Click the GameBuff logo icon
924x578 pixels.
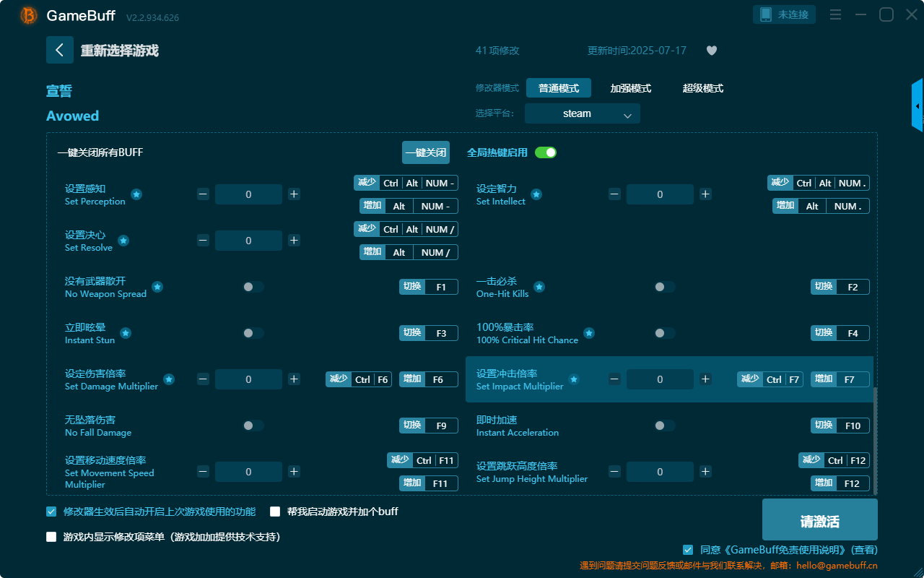tap(29, 15)
